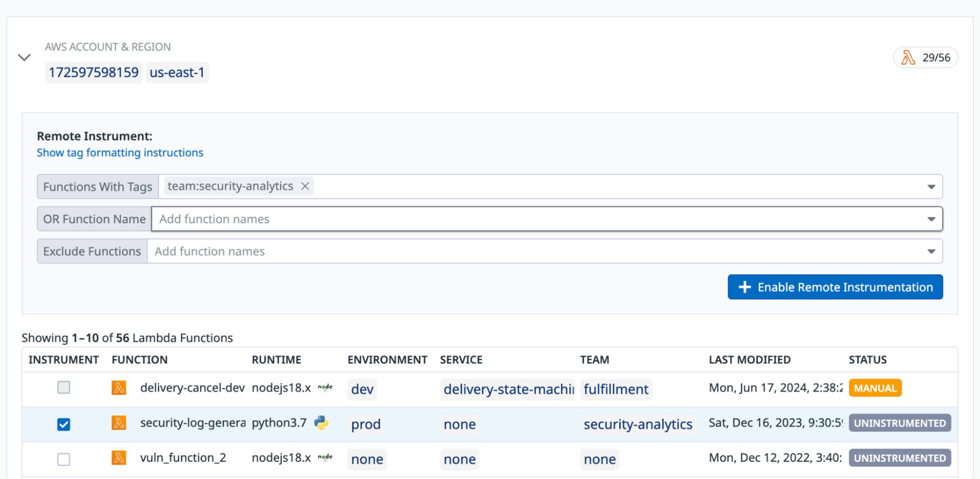Viewport: 980px width, 479px height.
Task: Click the Python icon next to python3.7 runtime
Action: click(x=322, y=423)
